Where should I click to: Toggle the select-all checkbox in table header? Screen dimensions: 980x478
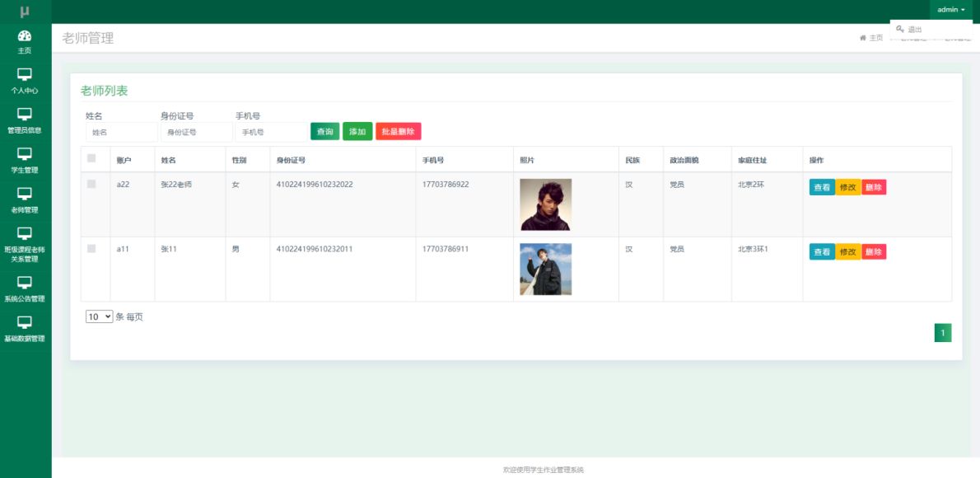91,158
